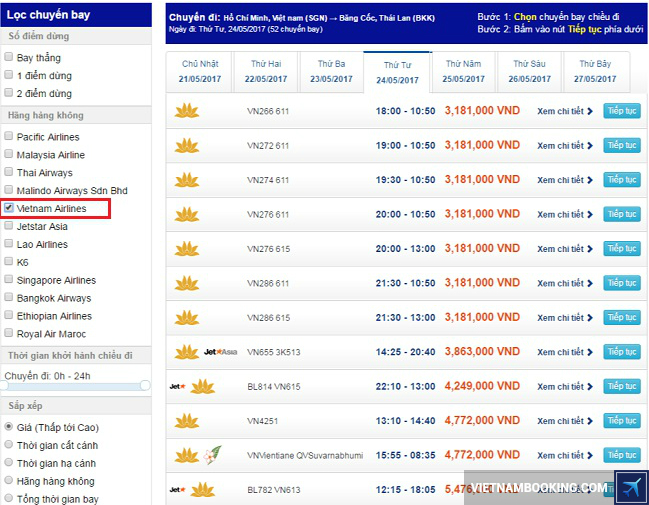The image size is (649, 505).
Task: Tick Jetstar Asia checkbox
Action: point(8,225)
